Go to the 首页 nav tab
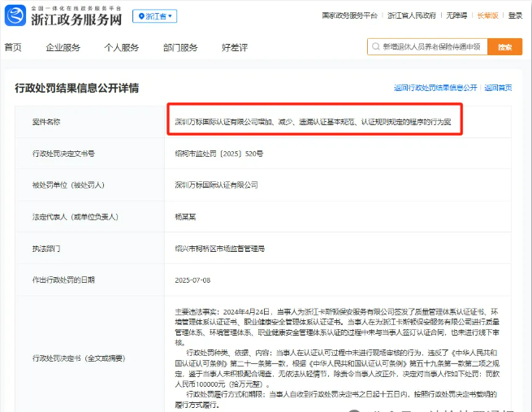 (x=13, y=47)
